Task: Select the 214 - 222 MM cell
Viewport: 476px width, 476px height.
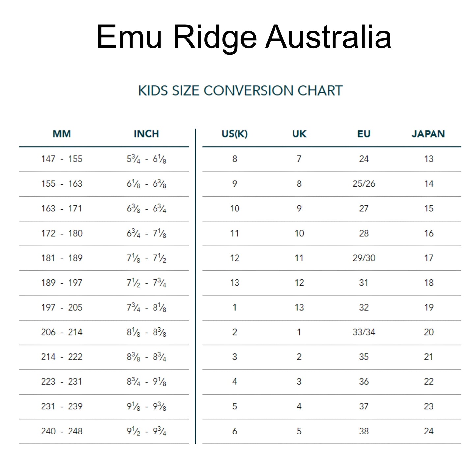Action: coord(62,357)
